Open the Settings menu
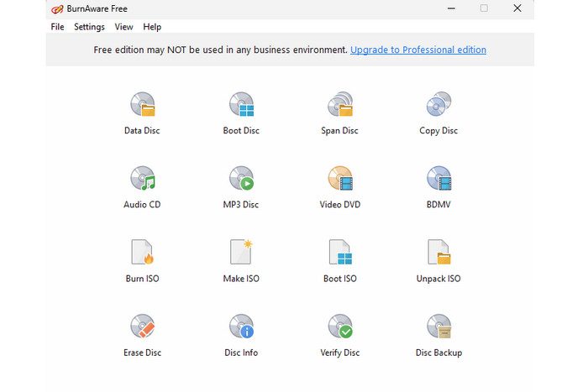The height and width of the screenshot is (392, 588). pyautogui.click(x=89, y=27)
